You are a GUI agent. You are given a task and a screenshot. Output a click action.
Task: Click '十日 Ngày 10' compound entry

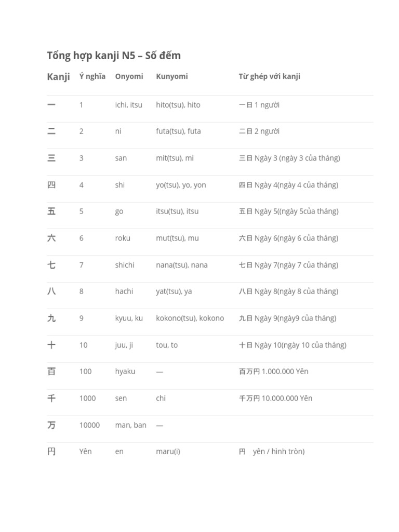pyautogui.click(x=292, y=345)
